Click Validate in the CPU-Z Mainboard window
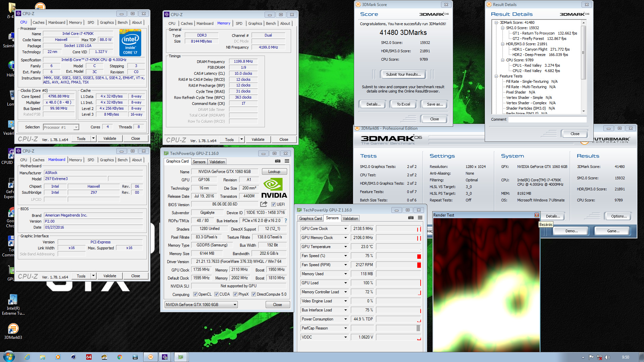 (110, 276)
